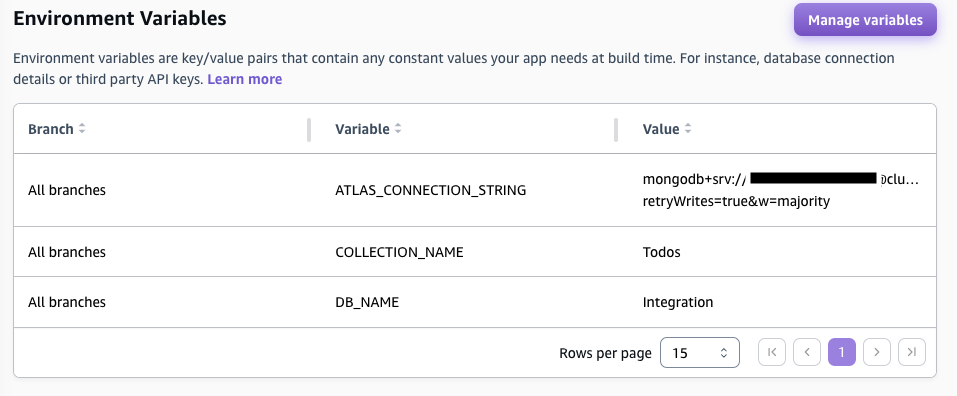Click the Variable column header

coord(363,129)
